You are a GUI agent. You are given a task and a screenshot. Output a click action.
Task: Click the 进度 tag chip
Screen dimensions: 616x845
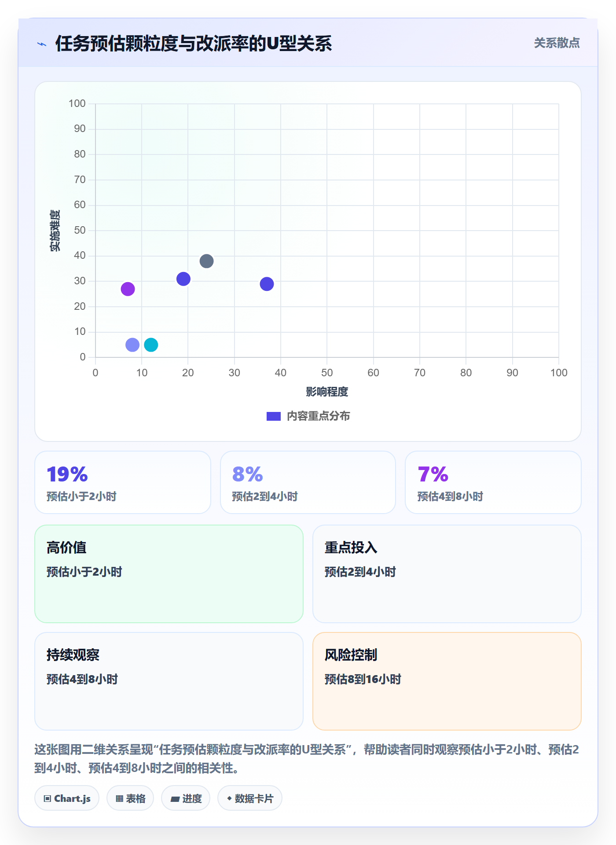pyautogui.click(x=186, y=798)
